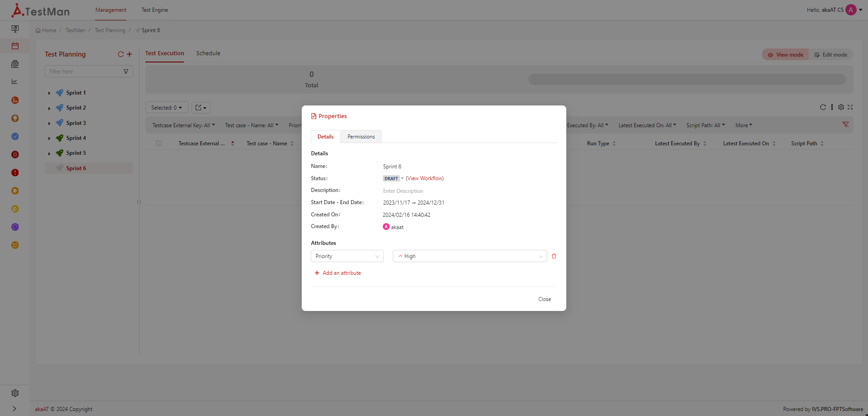The image size is (868, 416).
Task: Open the vertical three-dot menu above table
Action: click(832, 107)
